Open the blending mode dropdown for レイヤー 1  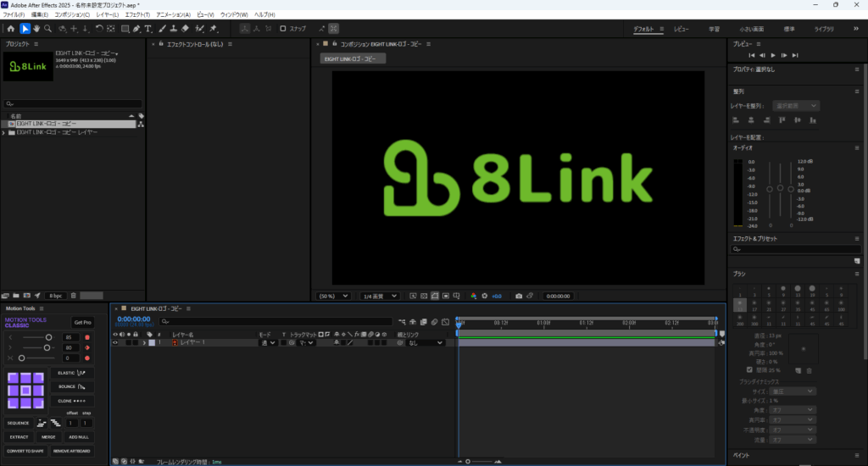268,342
